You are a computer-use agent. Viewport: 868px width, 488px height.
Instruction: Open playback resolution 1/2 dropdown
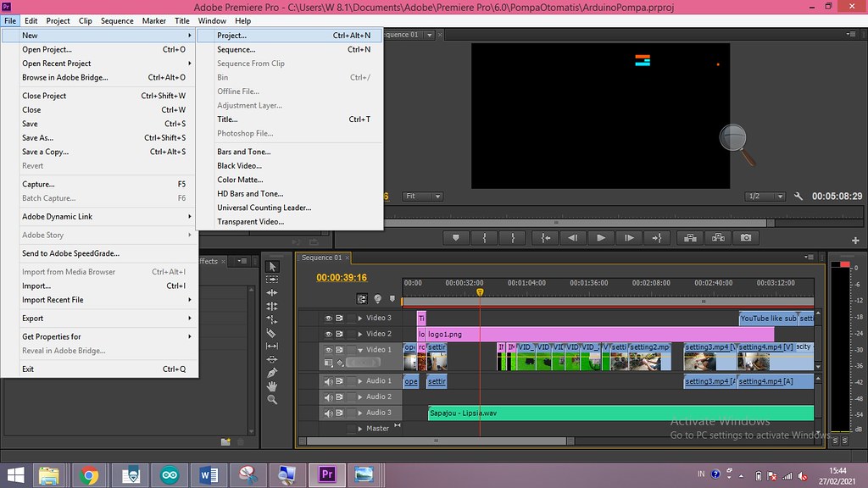coord(765,197)
